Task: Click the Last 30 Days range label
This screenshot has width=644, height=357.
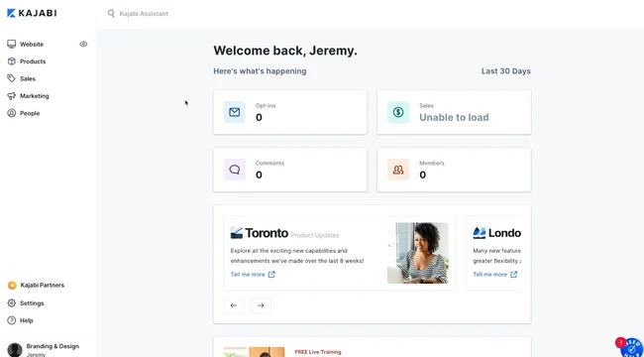Action: [x=506, y=71]
